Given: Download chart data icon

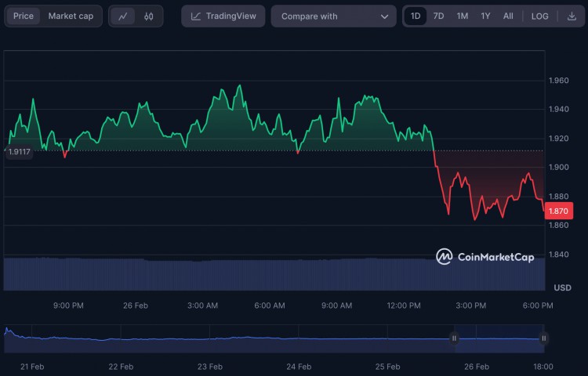Looking at the screenshot, I should click(x=572, y=16).
